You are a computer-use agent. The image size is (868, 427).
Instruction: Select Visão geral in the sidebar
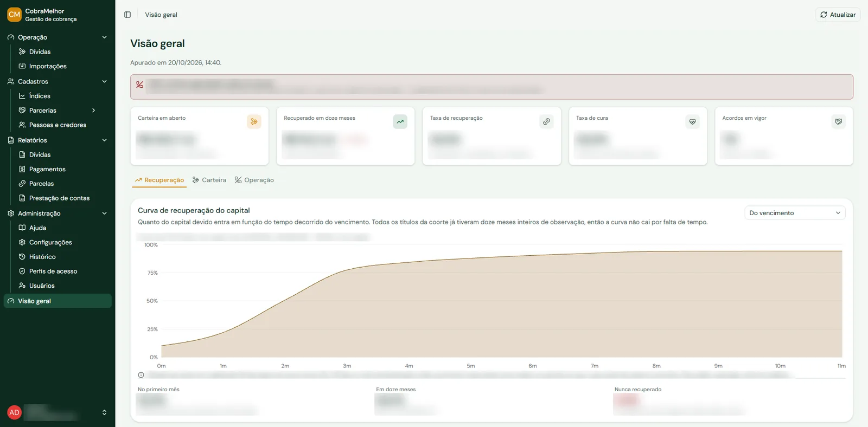[58, 301]
